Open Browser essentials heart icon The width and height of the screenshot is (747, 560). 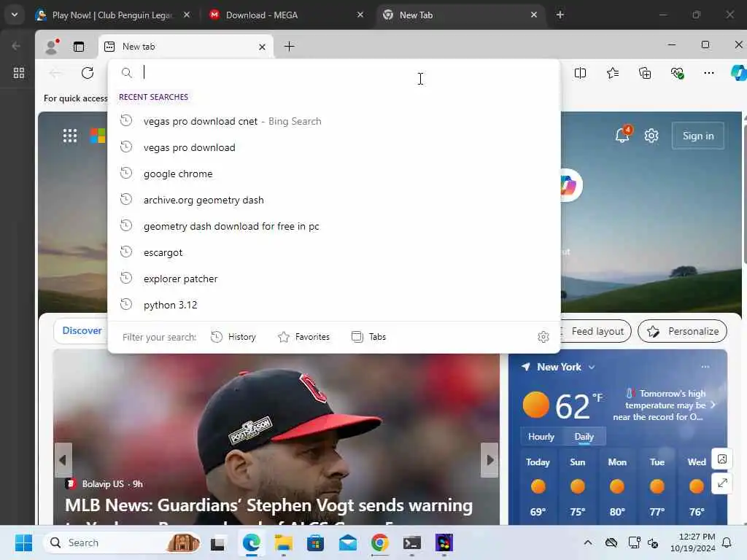[677, 73]
